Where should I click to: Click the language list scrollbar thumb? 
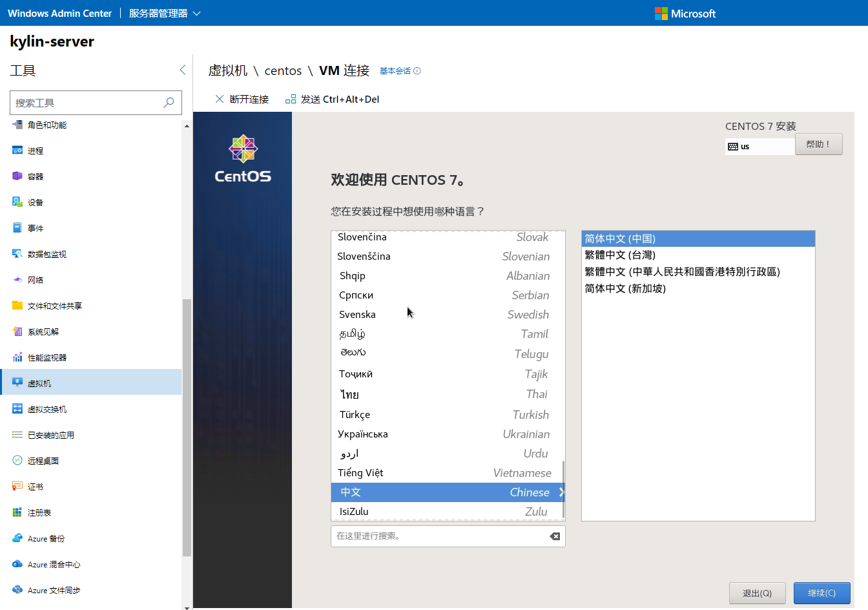(563, 489)
